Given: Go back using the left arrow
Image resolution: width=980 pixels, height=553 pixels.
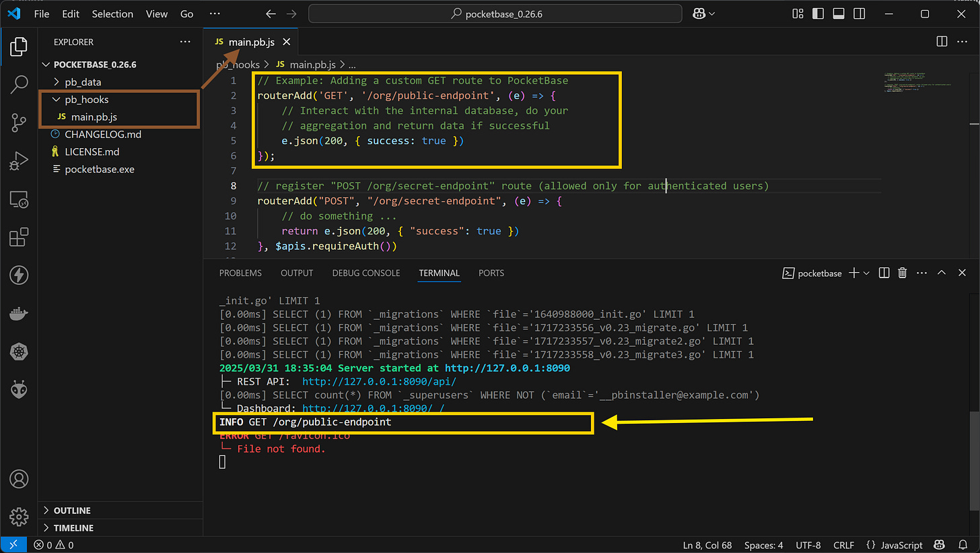Looking at the screenshot, I should pos(271,13).
